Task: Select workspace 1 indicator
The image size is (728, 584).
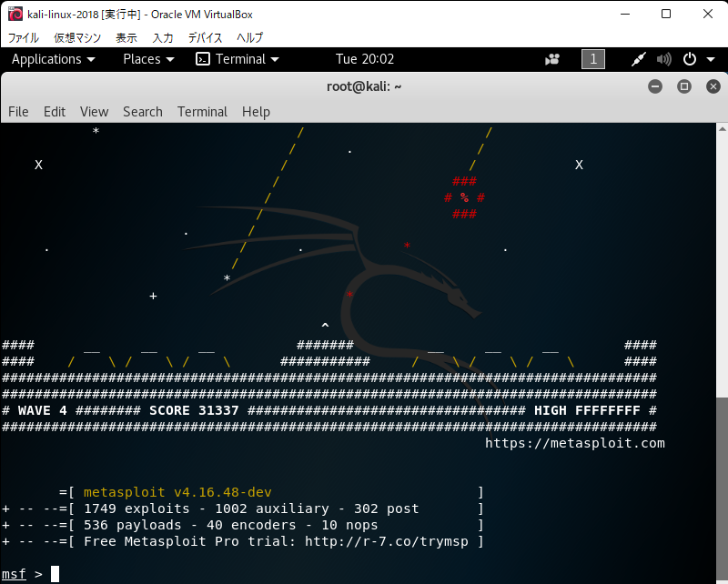Action: 593,59
